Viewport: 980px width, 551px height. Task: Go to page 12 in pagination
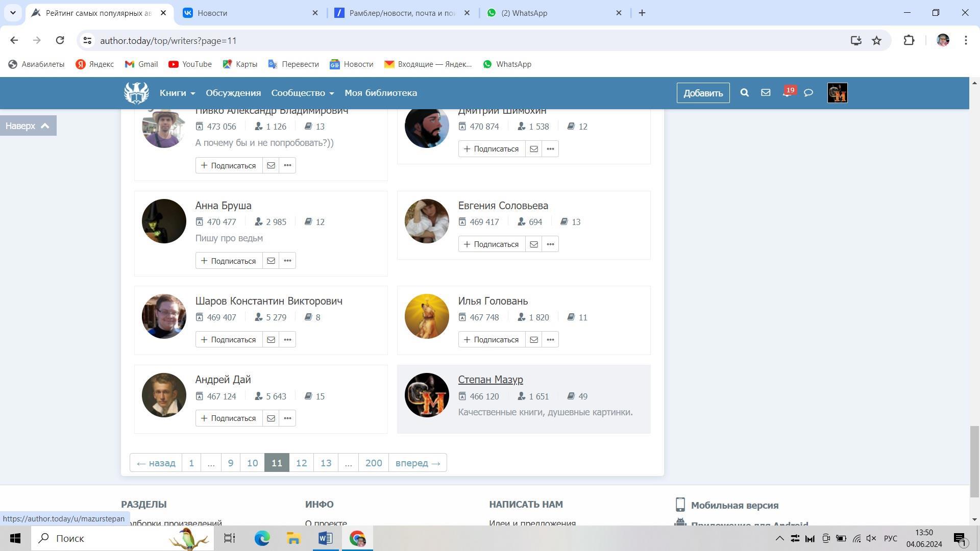pyautogui.click(x=301, y=463)
